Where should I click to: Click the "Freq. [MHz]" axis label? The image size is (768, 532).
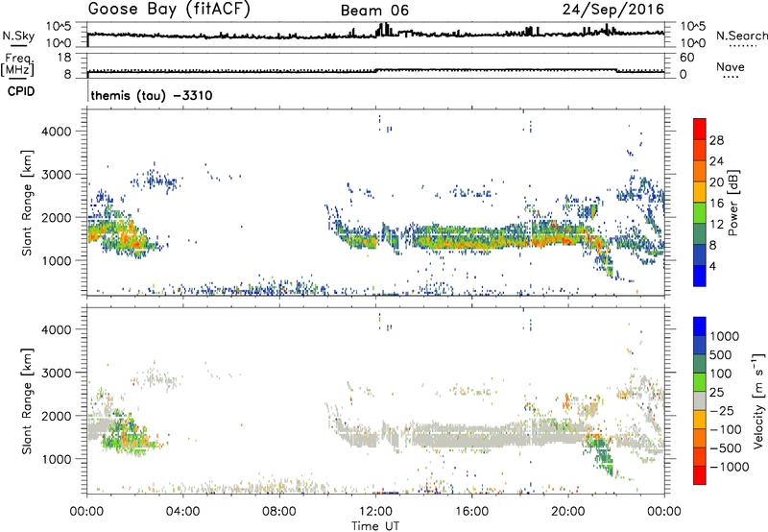17,65
